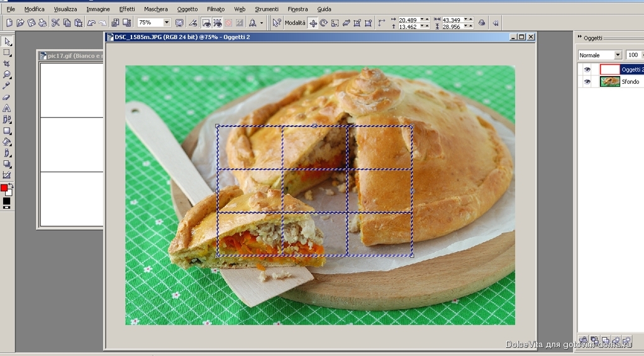644x356 pixels.
Task: Select the Zoom magnifier tool
Action: pos(7,75)
